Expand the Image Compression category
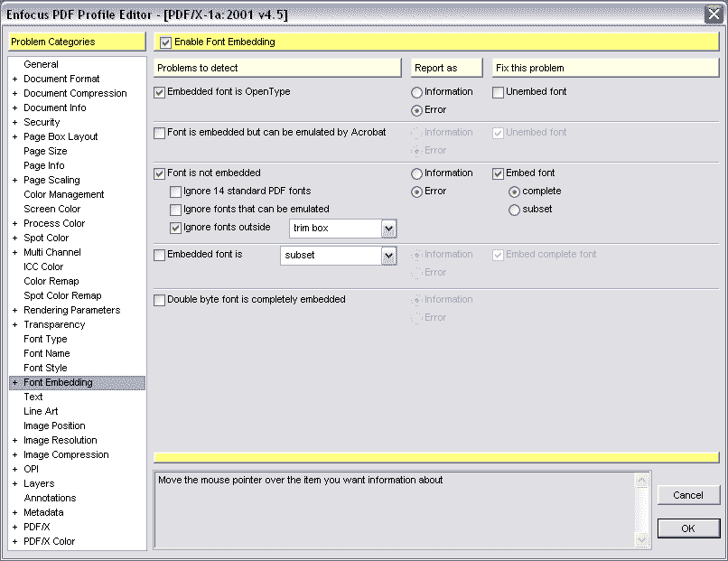Screen dimensions: 728x561 [x=14, y=454]
